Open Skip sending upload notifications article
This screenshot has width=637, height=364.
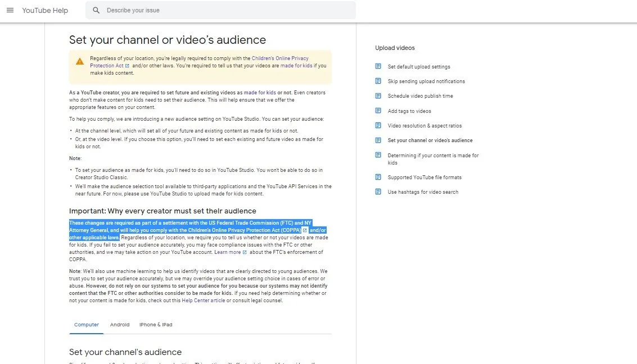tap(426, 81)
